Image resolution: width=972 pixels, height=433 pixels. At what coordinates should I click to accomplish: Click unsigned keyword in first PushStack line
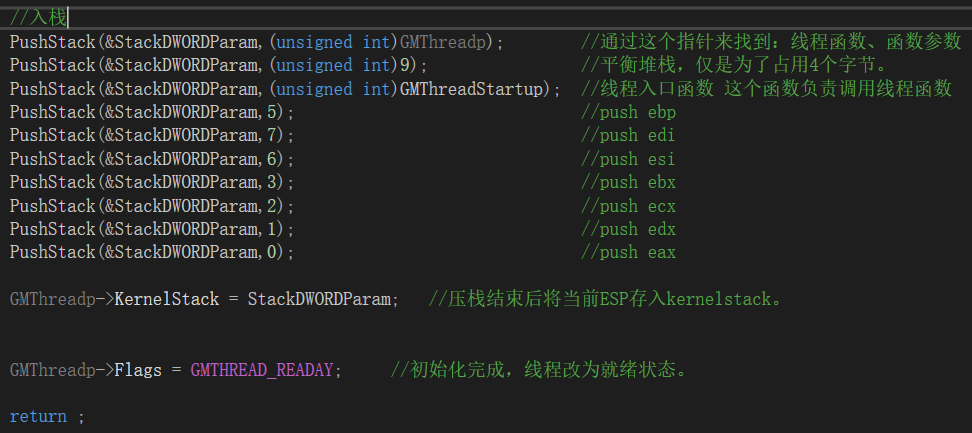click(x=314, y=42)
